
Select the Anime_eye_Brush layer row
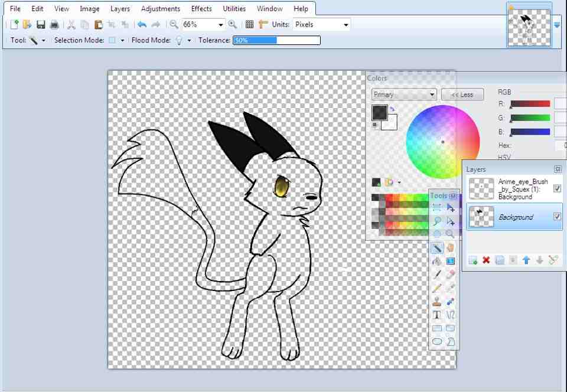click(514, 188)
